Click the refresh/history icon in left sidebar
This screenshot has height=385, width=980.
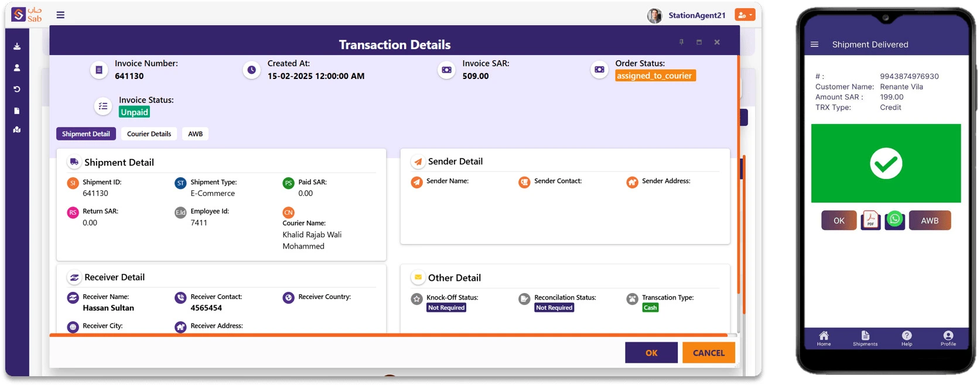tap(17, 89)
